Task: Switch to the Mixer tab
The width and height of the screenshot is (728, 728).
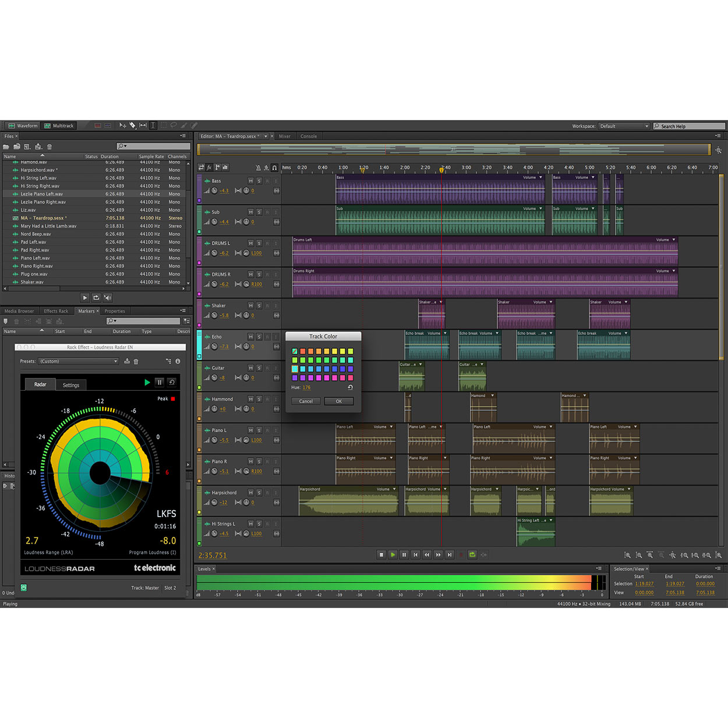Action: coord(285,136)
